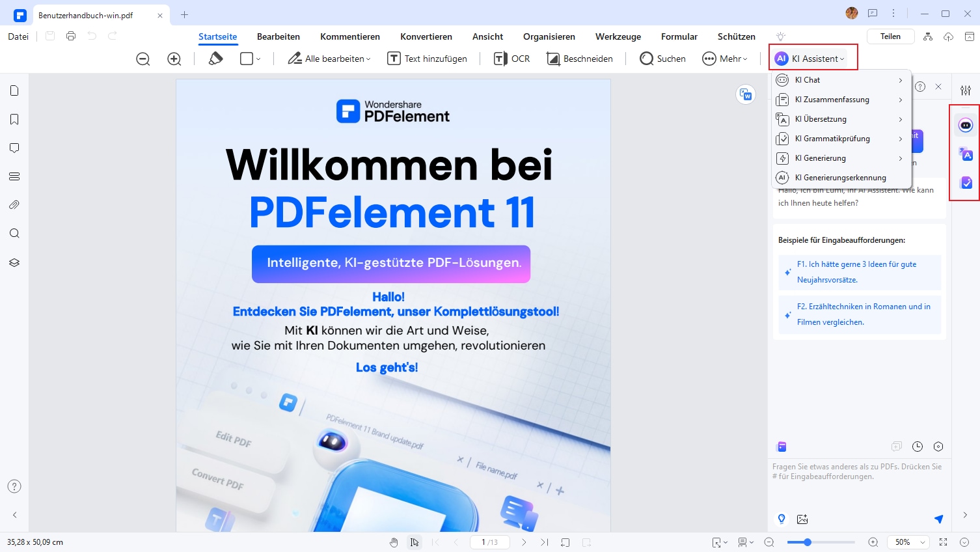Open comments panel in left sidebar

pos(14,148)
